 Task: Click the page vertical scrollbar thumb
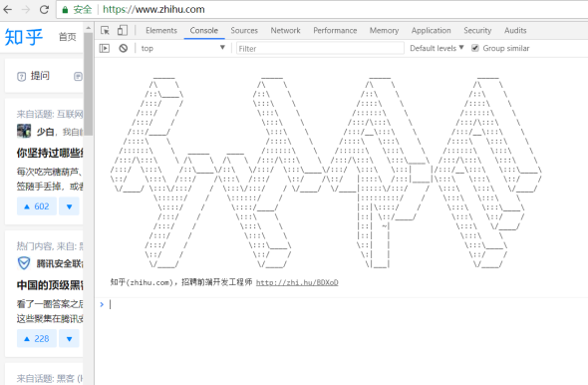[88, 84]
